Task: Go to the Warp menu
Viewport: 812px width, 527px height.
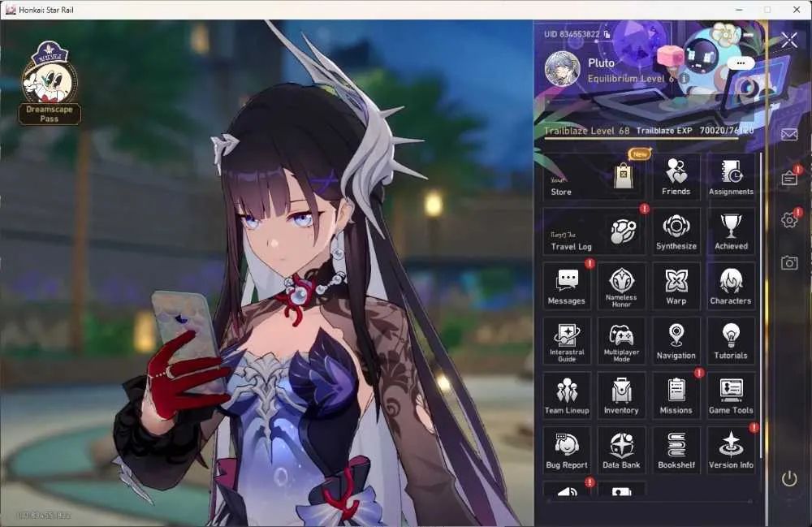Action: pos(676,287)
